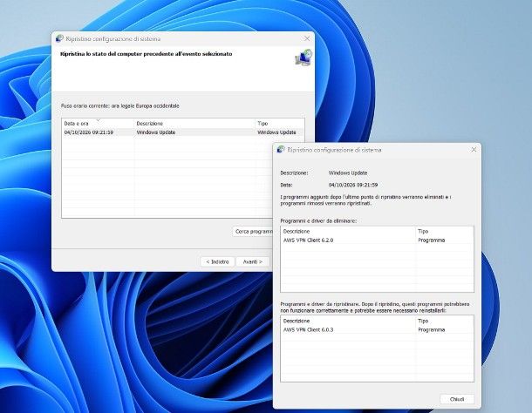Select 'AWS VPN Client 6.2.0' in the programs to delete list
The image size is (532, 413).
tap(308, 240)
